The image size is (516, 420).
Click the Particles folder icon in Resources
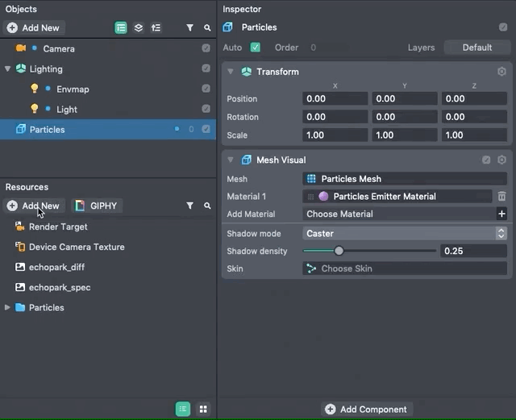[x=20, y=307]
